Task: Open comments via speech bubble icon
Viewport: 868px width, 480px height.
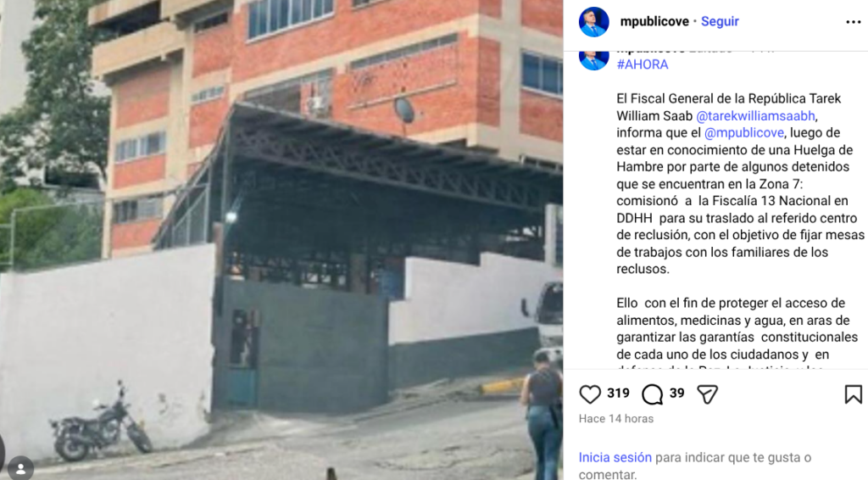Action: (x=652, y=394)
